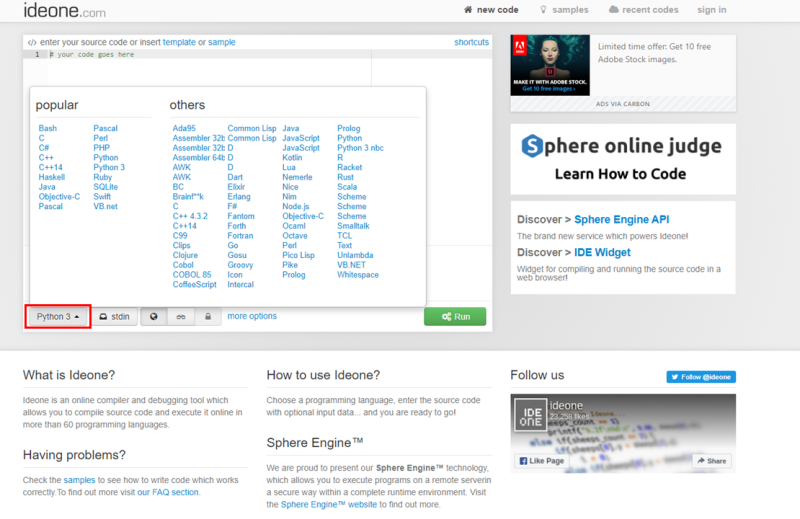The height and width of the screenshot is (519, 800).
Task: Select COBOL 85 language
Action: pyautogui.click(x=192, y=275)
